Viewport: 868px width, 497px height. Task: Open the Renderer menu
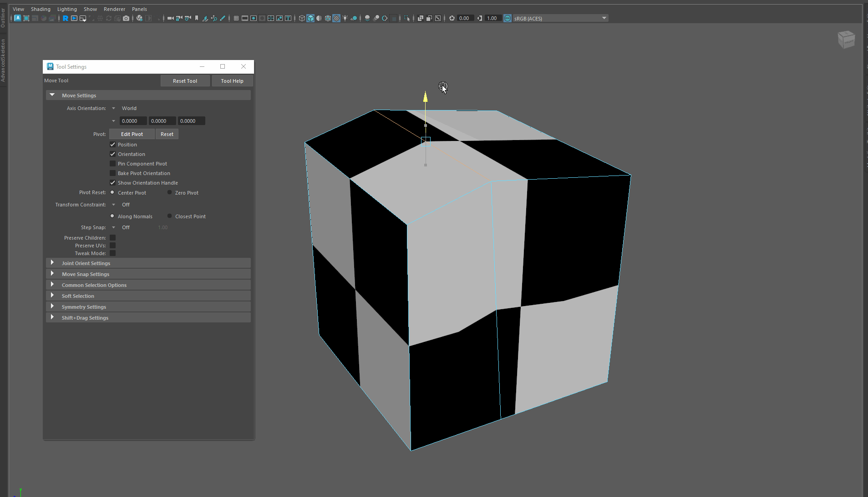click(x=114, y=9)
